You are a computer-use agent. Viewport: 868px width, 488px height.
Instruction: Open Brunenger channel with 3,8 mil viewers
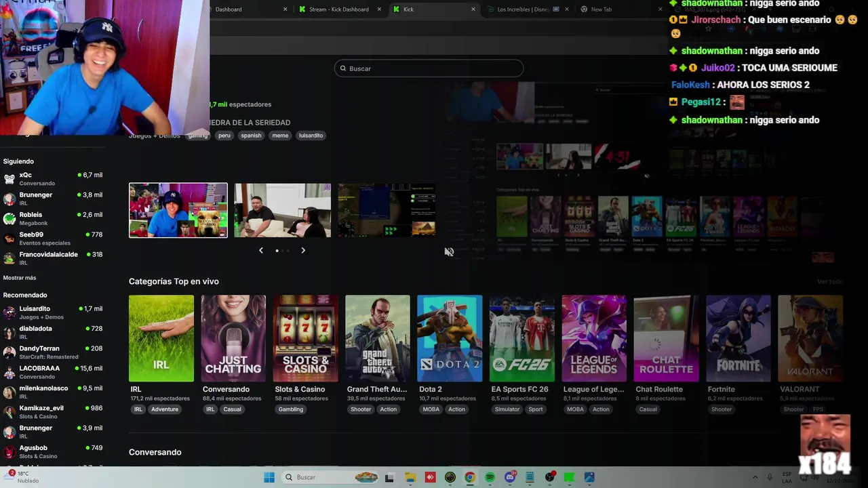click(53, 199)
